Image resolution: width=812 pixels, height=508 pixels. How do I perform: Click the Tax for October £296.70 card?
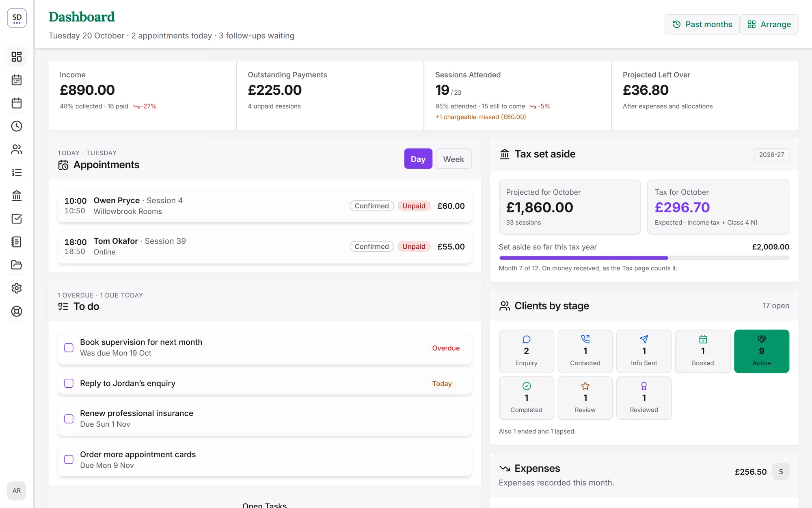pyautogui.click(x=718, y=207)
